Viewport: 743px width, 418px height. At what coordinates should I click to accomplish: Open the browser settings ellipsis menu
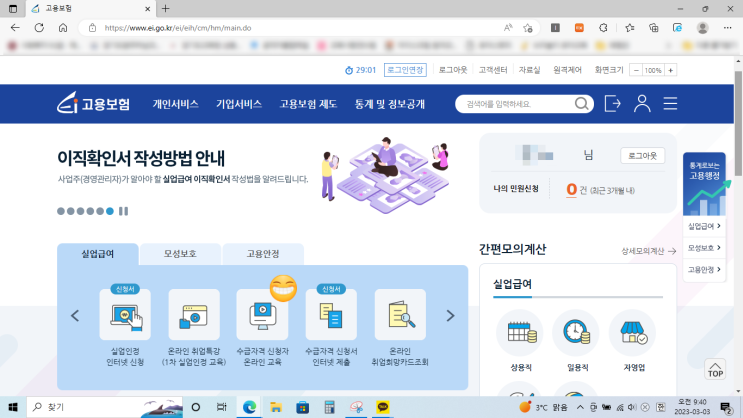(x=728, y=28)
